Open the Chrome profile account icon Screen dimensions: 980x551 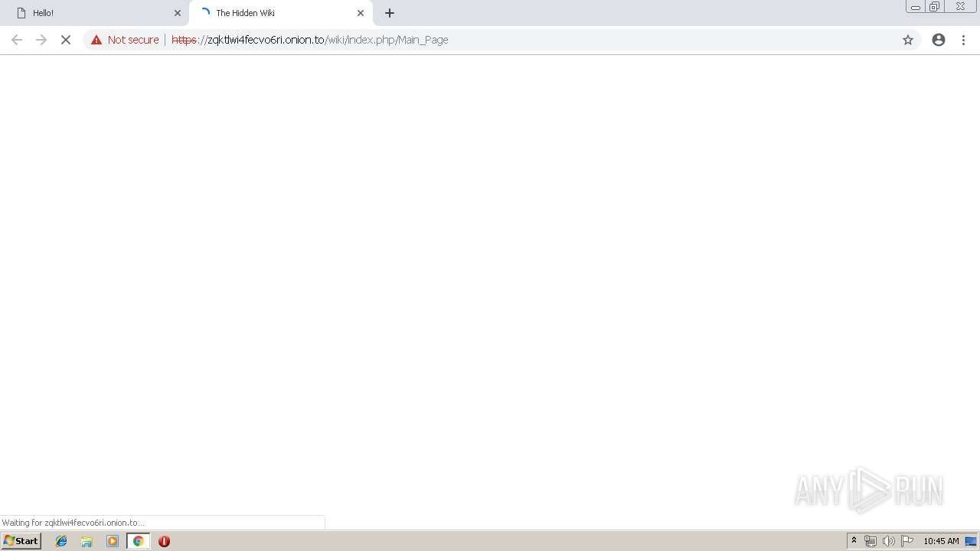pos(939,40)
